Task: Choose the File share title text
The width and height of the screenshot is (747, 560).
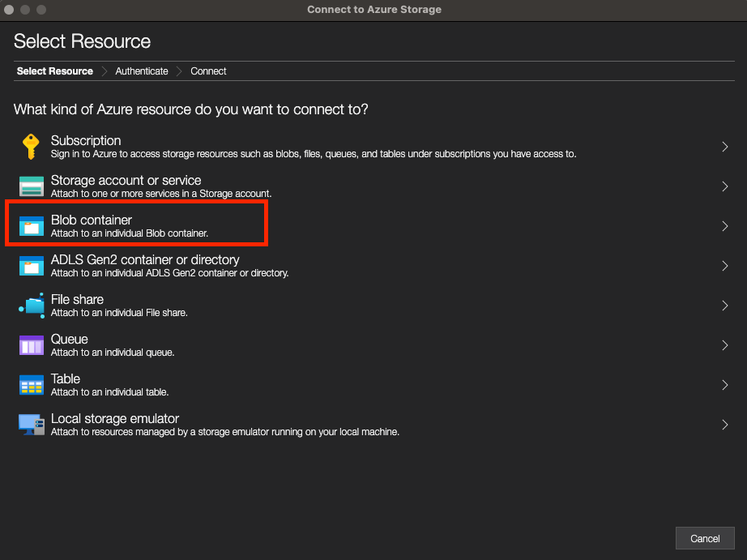Action: tap(77, 300)
